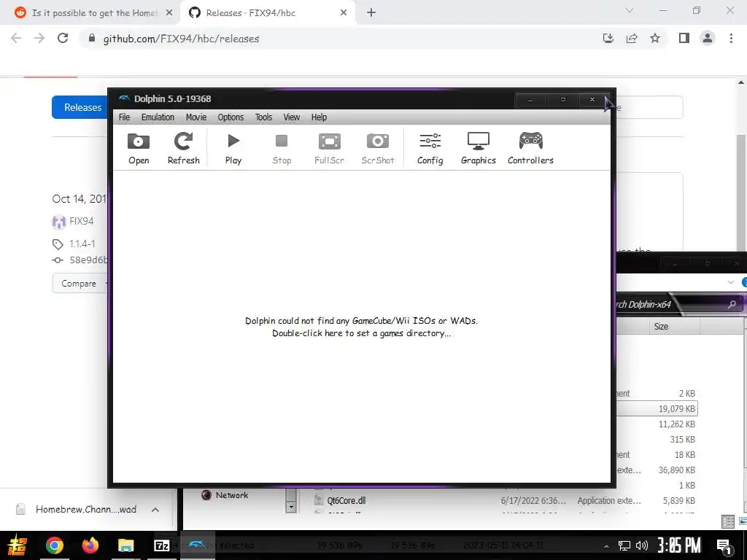Click the 3:05 PM clock
This screenshot has height=560, width=747.
pos(679,545)
